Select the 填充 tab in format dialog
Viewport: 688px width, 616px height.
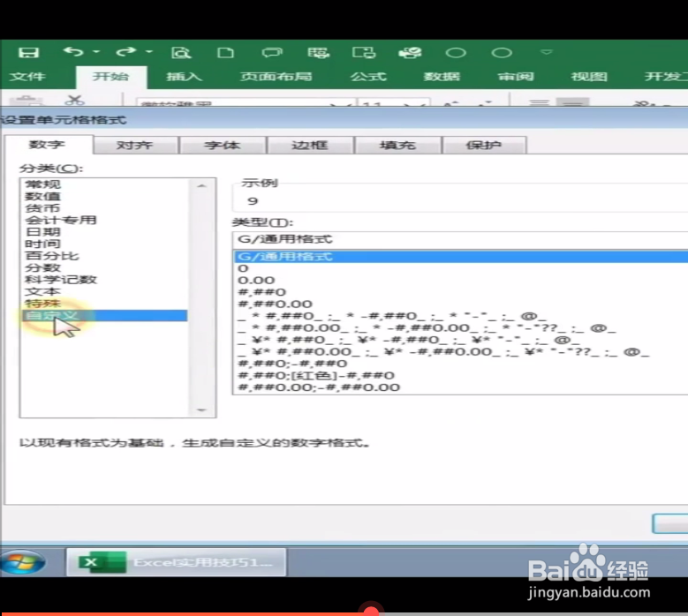coord(397,145)
